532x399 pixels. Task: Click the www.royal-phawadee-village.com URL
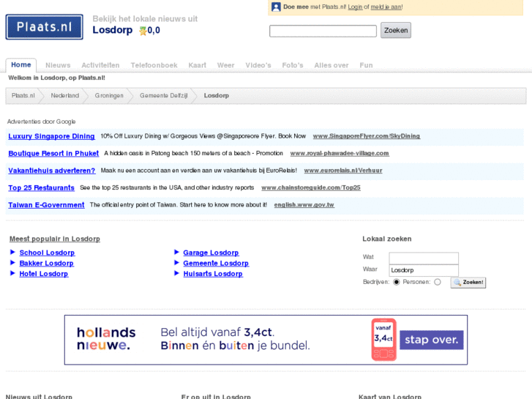340,154
